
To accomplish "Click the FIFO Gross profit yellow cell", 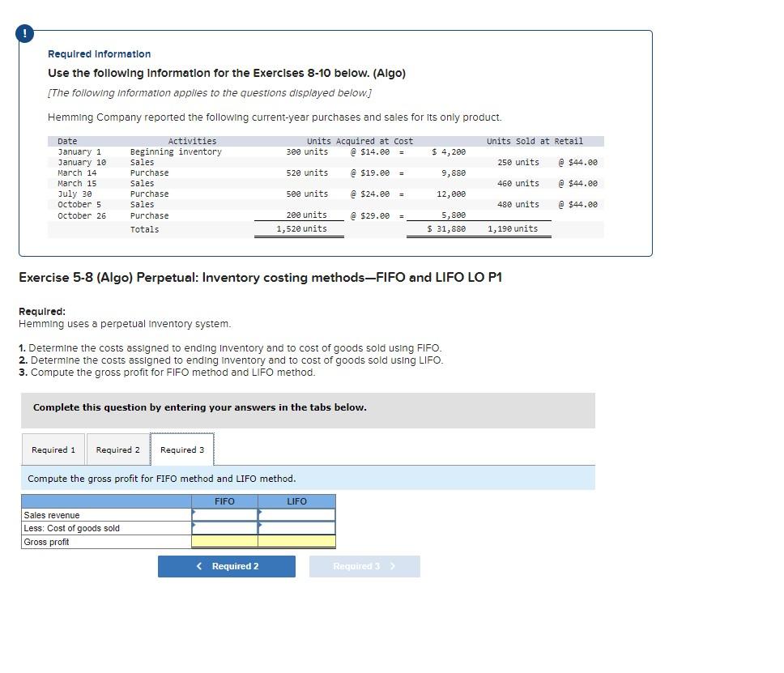I will [x=224, y=542].
